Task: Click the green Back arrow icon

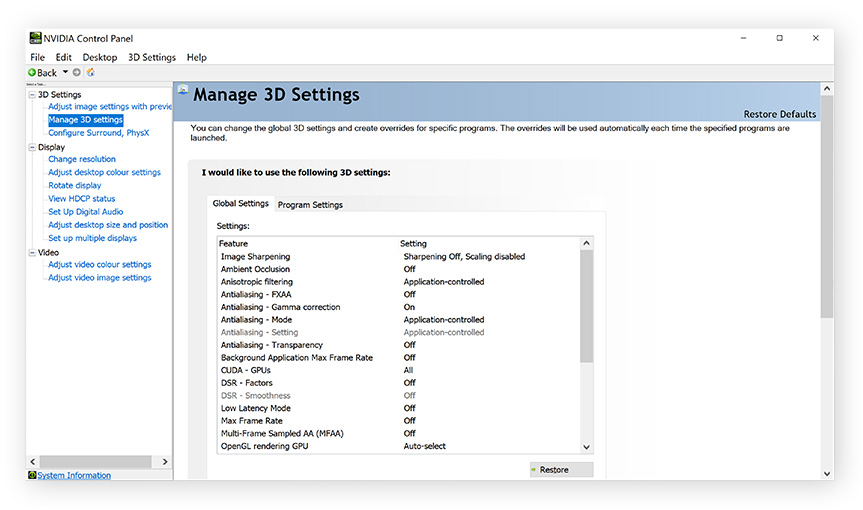Action: coord(32,72)
